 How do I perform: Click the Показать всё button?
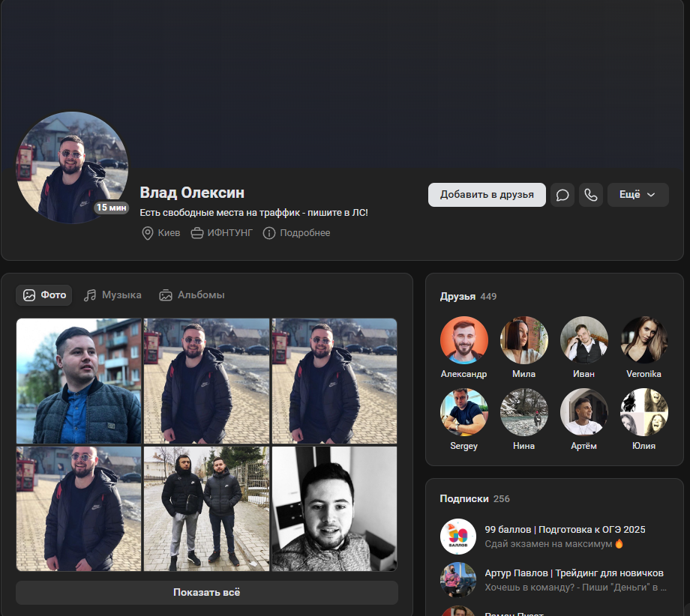point(207,593)
